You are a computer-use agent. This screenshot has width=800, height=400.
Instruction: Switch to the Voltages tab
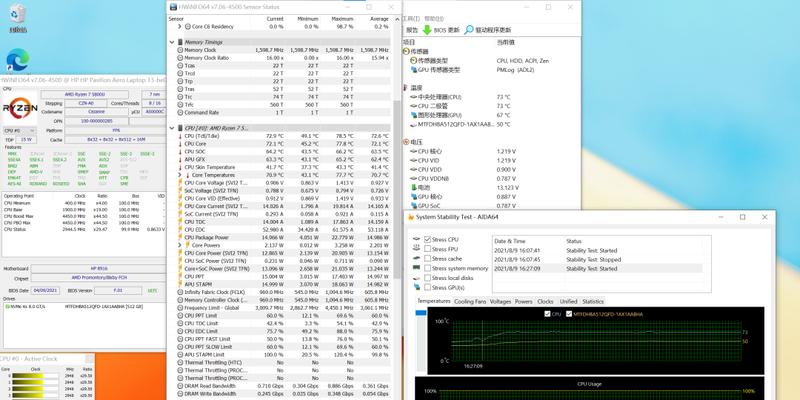tap(500, 302)
